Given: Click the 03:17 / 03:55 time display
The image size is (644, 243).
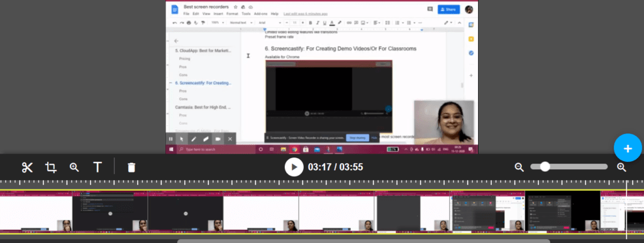Looking at the screenshot, I should [x=336, y=167].
